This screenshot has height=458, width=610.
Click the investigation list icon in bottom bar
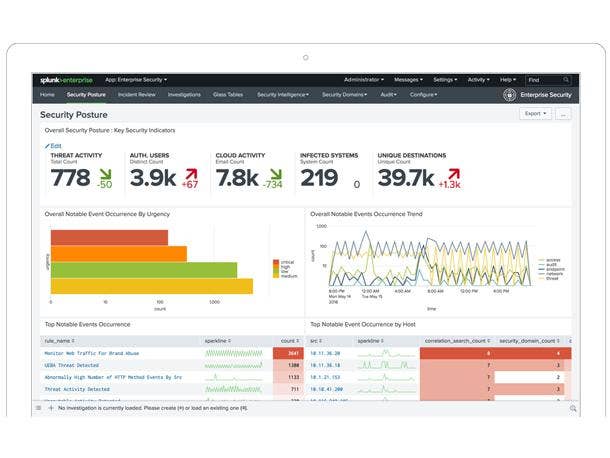coord(38,408)
